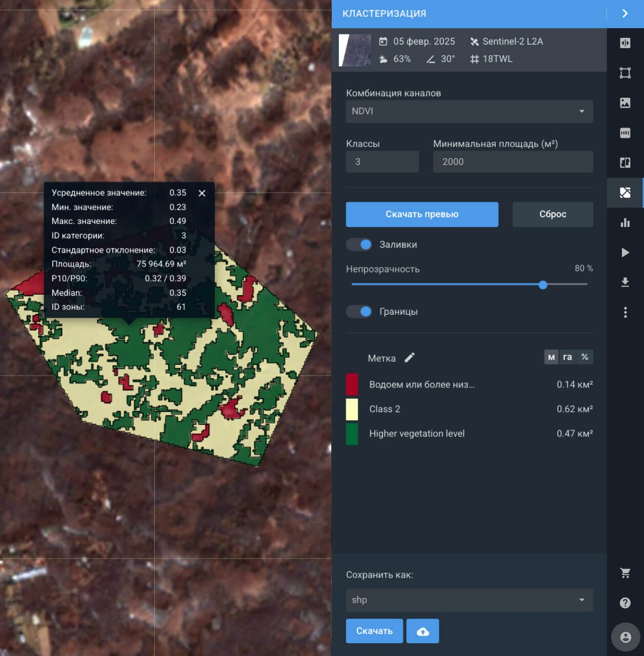This screenshot has width=644, height=656.
Task: Click the play animation icon in sidebar
Action: click(x=625, y=252)
